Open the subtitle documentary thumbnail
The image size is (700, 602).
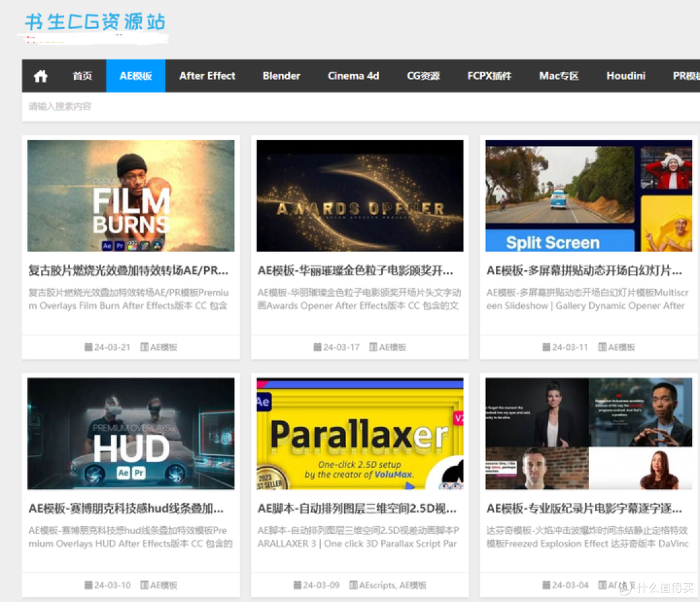[x=589, y=434]
